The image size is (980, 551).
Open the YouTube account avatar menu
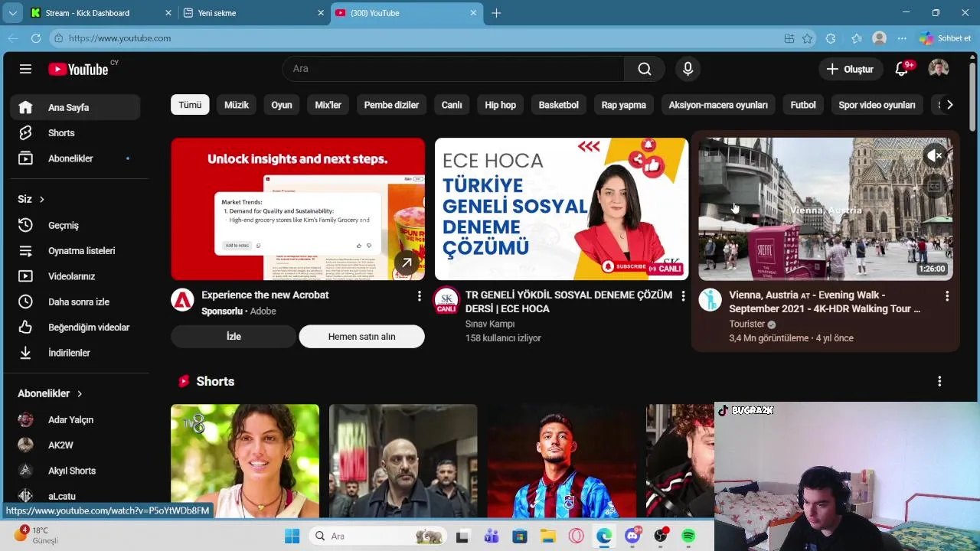tap(939, 69)
